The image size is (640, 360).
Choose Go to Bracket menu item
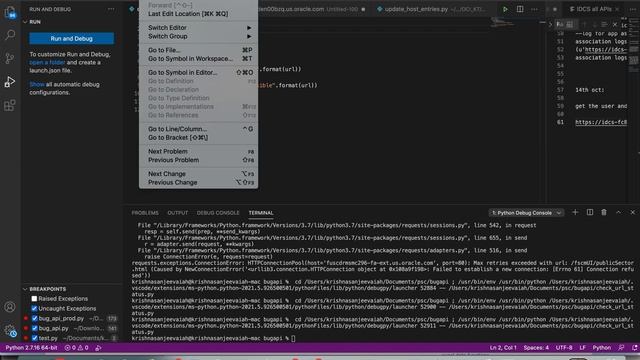coord(198,138)
